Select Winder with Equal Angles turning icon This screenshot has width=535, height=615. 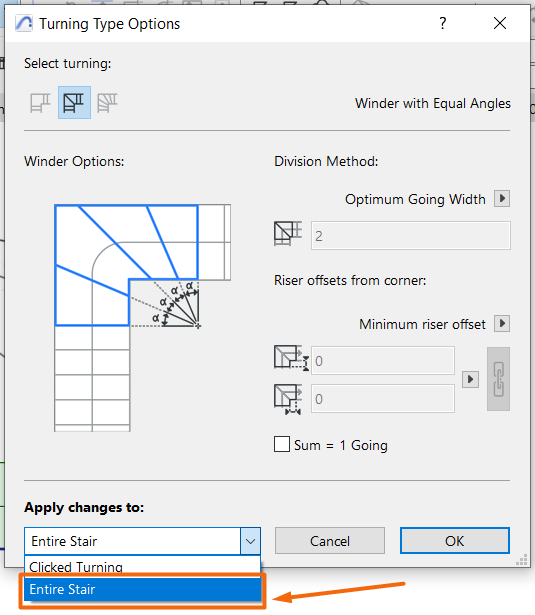pos(75,103)
